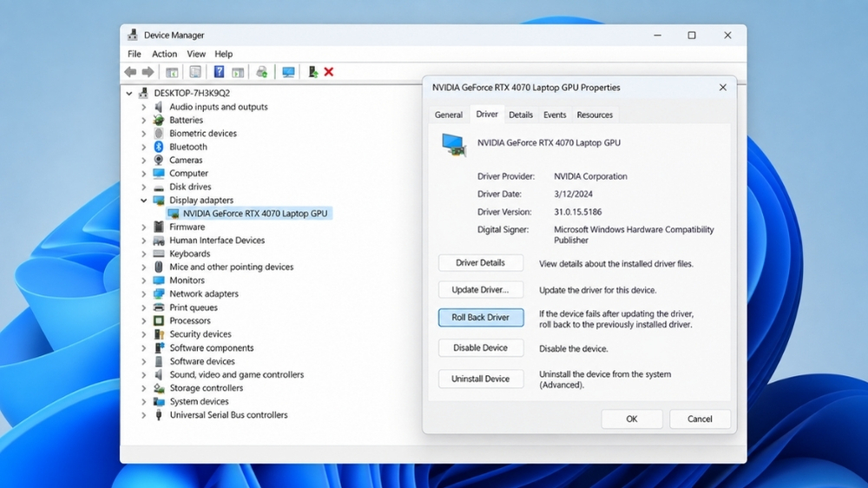Select the Driver tab

pyautogui.click(x=487, y=114)
